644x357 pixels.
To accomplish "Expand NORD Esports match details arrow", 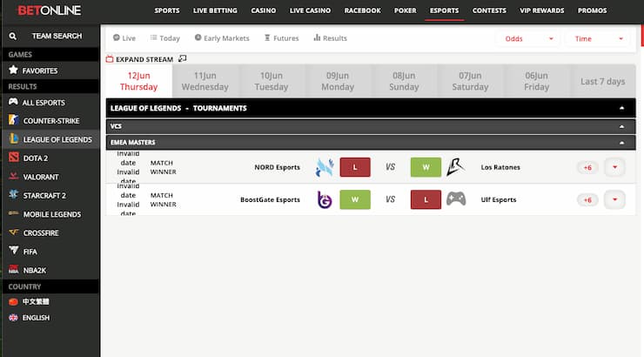I will [614, 167].
